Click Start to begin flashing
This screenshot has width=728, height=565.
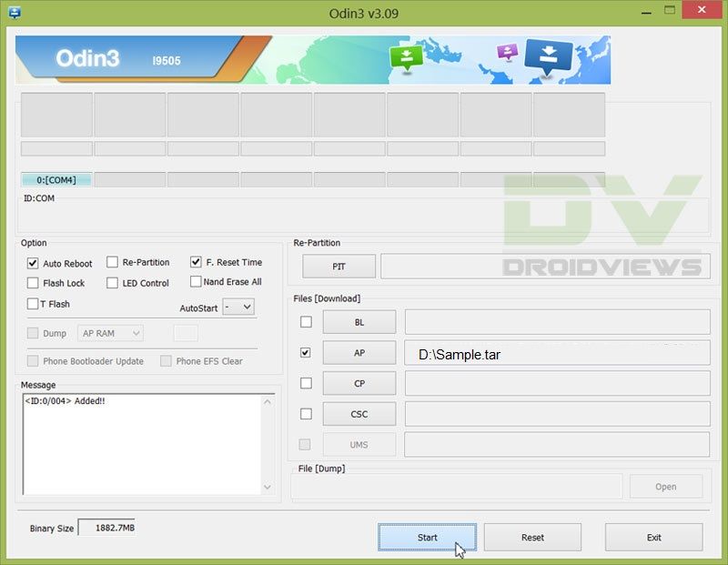click(x=427, y=537)
